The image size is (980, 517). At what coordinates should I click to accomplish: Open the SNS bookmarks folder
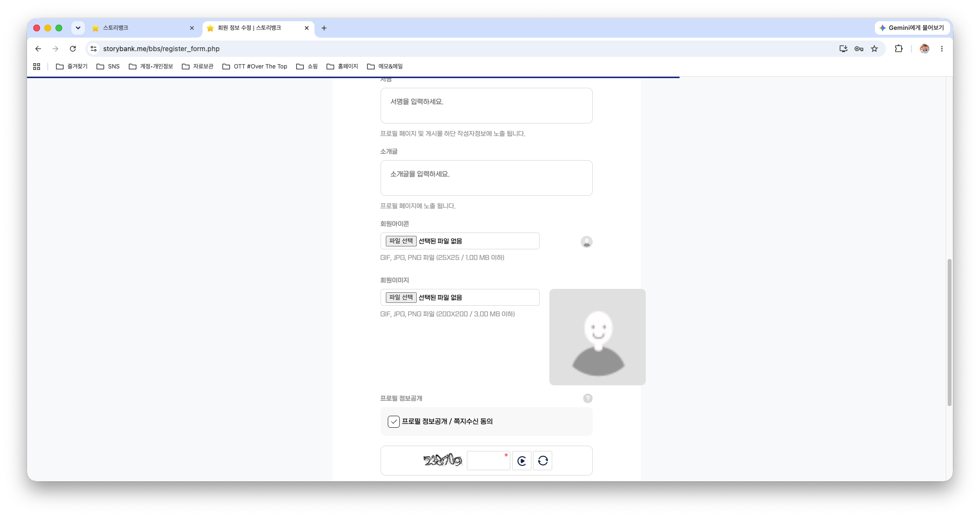pos(108,67)
